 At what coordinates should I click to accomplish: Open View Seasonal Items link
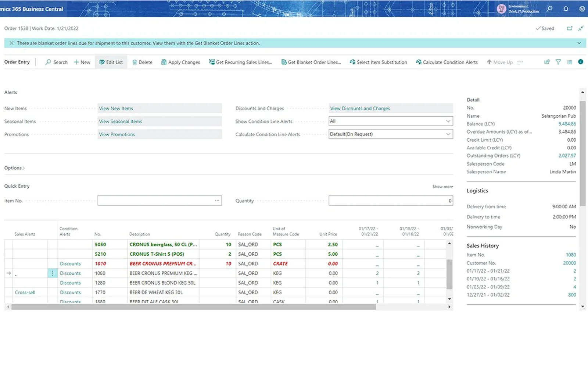click(x=120, y=121)
